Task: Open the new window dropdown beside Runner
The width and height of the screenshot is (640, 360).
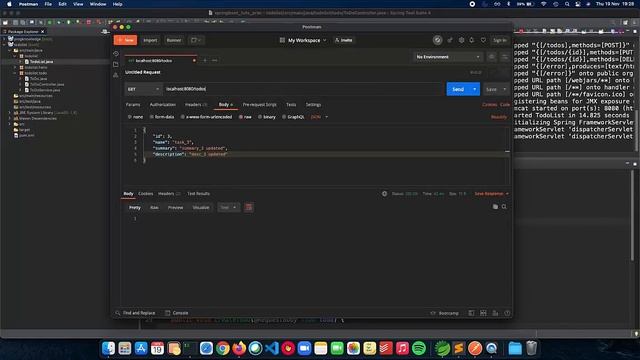Action: (196, 40)
